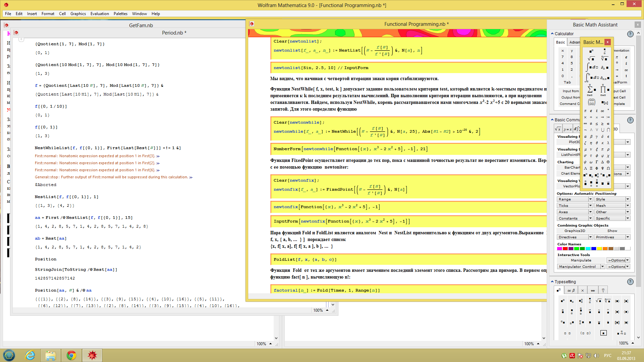Screen dimensions: 644x362
Task: Click the Manipulate button
Action: coord(581,260)
